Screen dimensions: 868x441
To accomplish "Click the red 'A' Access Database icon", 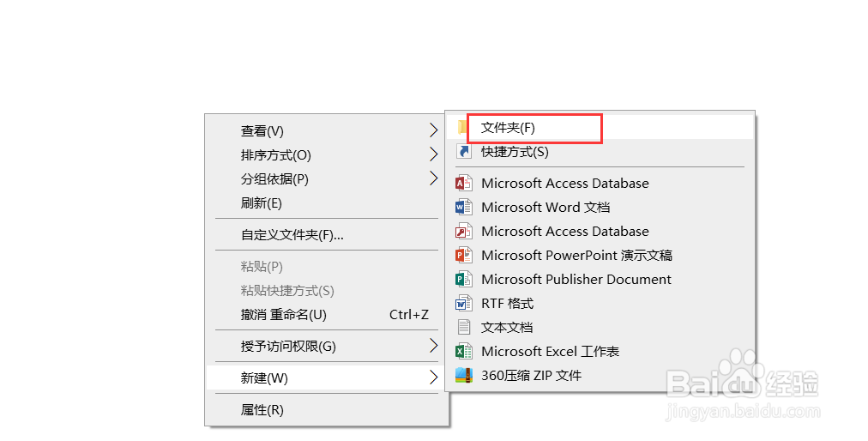I will click(x=463, y=183).
